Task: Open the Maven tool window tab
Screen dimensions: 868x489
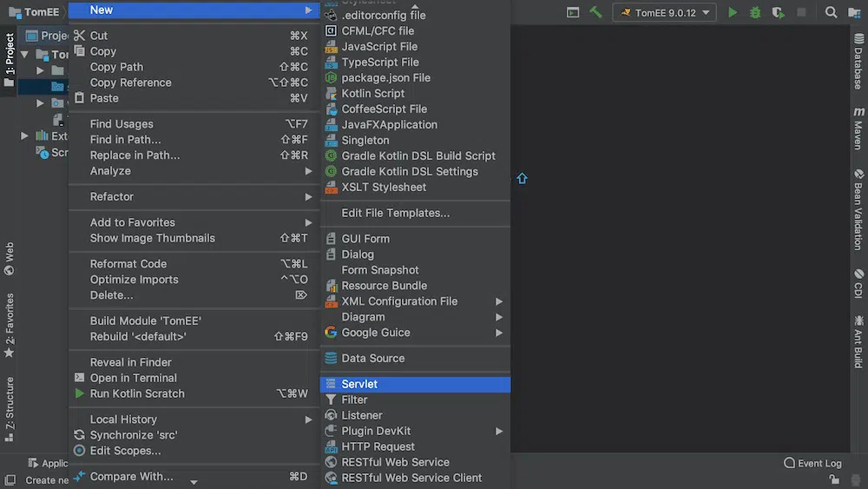Action: 858,129
